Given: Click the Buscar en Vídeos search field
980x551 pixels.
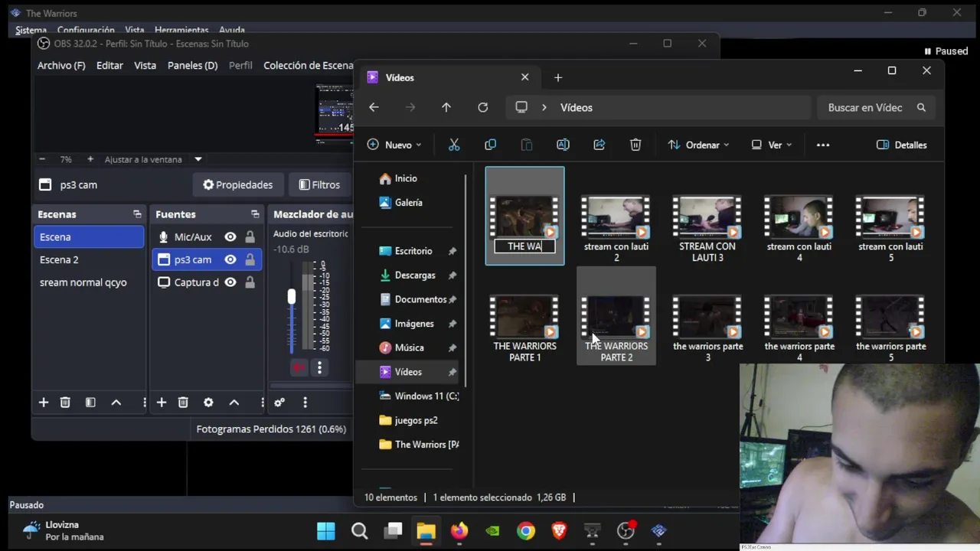Looking at the screenshot, I should click(876, 107).
